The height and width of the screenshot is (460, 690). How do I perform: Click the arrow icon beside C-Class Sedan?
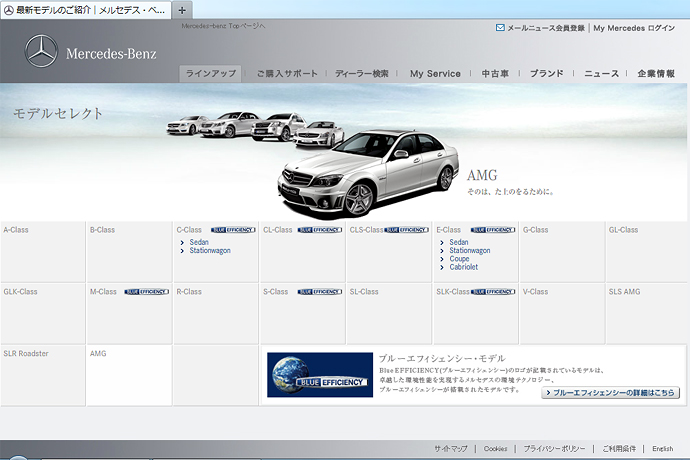[182, 243]
